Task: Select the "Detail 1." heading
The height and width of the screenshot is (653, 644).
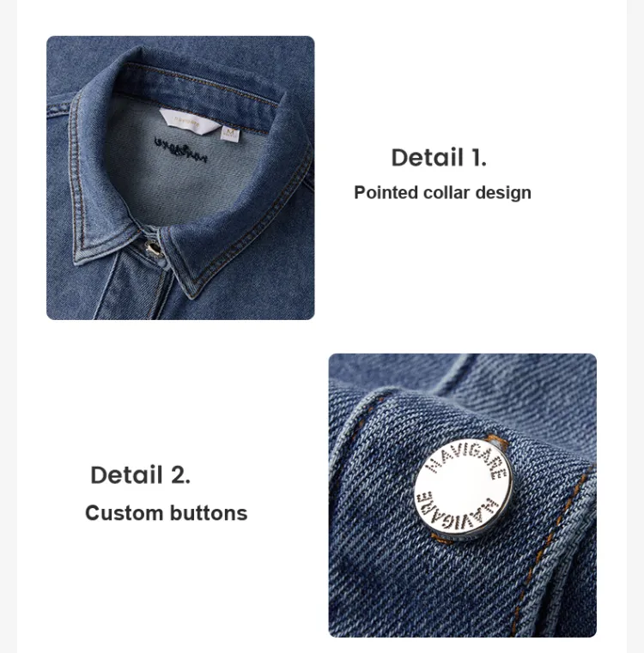Action: tap(439, 158)
